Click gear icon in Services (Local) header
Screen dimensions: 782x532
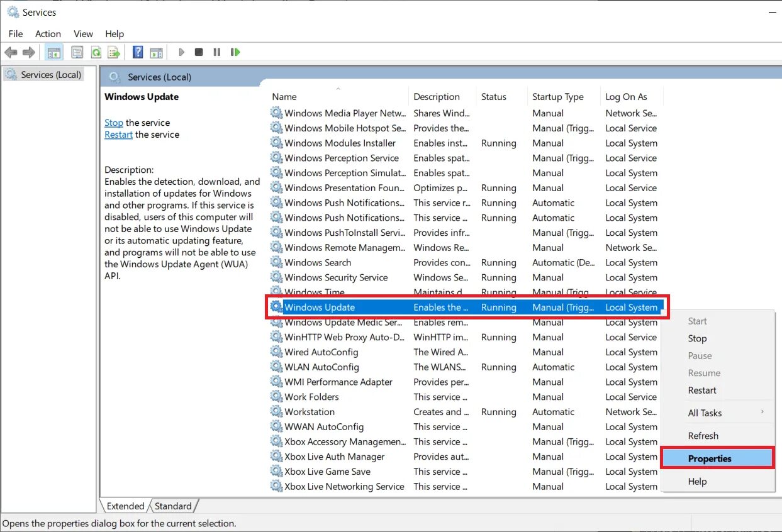coord(115,77)
